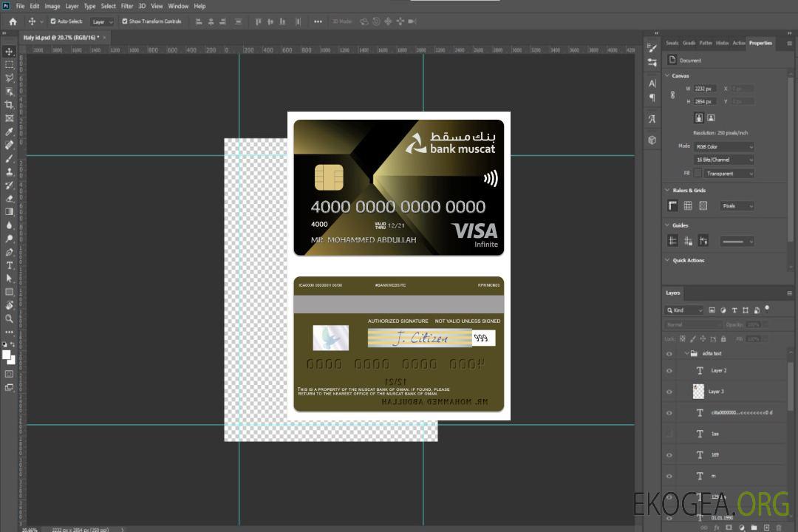798x532 pixels.
Task: Select the Horizontal Type tool
Action: tap(9, 265)
